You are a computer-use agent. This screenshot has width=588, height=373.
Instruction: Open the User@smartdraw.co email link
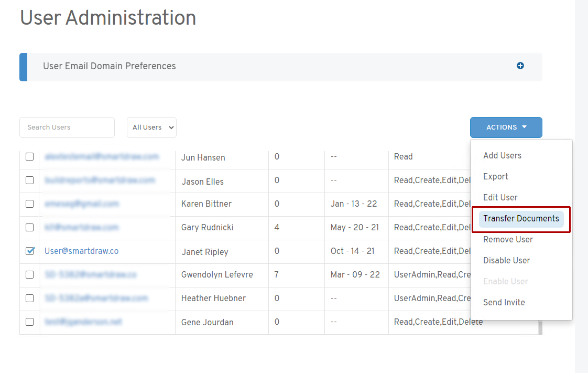[81, 251]
